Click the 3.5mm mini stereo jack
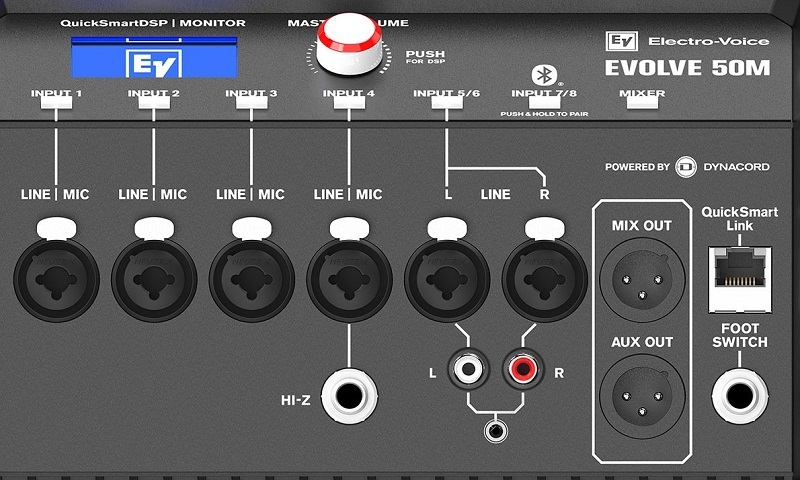The height and width of the screenshot is (480, 800). (495, 431)
